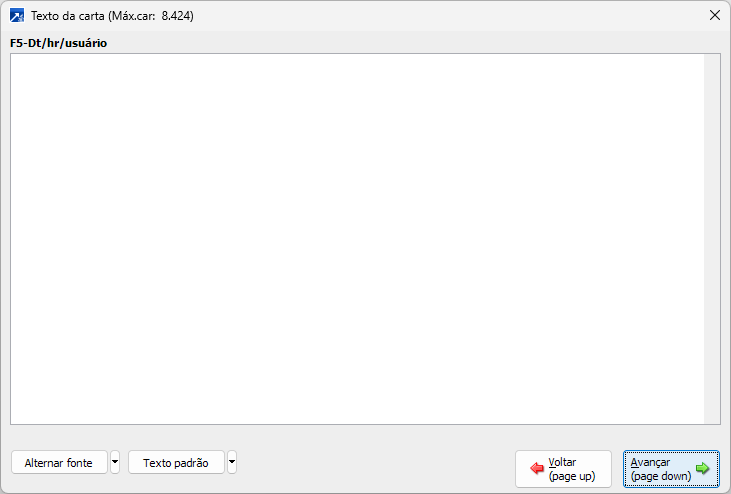Click the green right arrow icon
The height and width of the screenshot is (494, 731).
coord(703,468)
